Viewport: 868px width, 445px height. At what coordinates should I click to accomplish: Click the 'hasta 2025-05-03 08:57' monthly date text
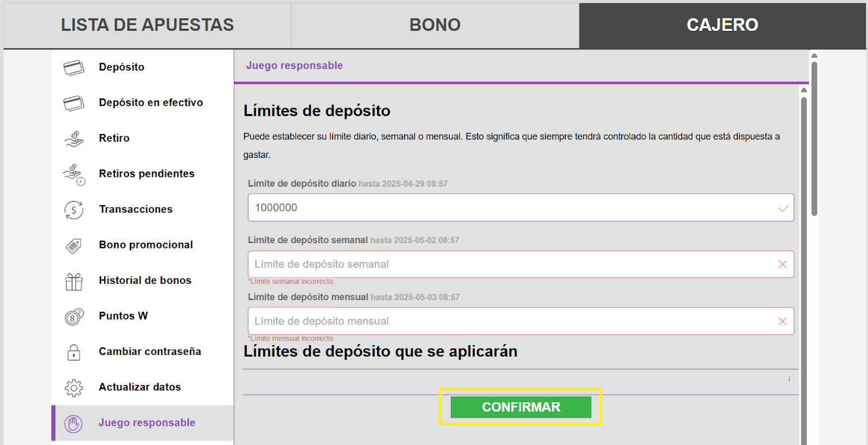coord(416,297)
